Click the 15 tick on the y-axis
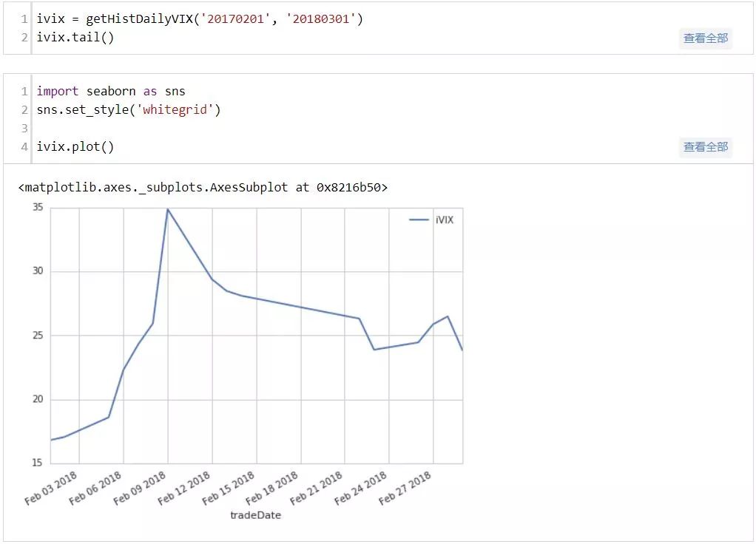The width and height of the screenshot is (756, 544). (37, 463)
